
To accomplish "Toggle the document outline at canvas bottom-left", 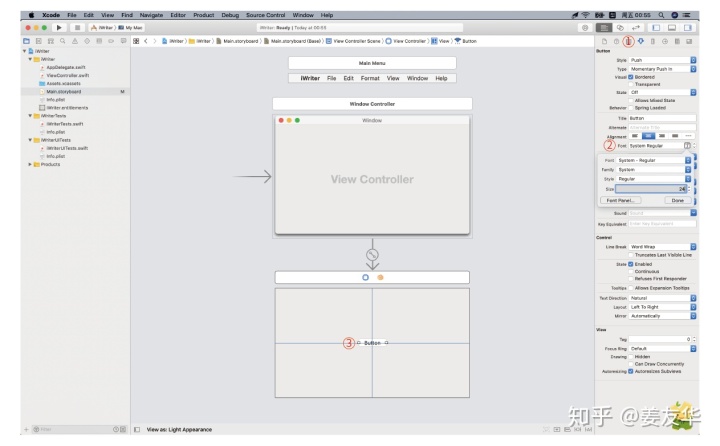I will 137,429.
